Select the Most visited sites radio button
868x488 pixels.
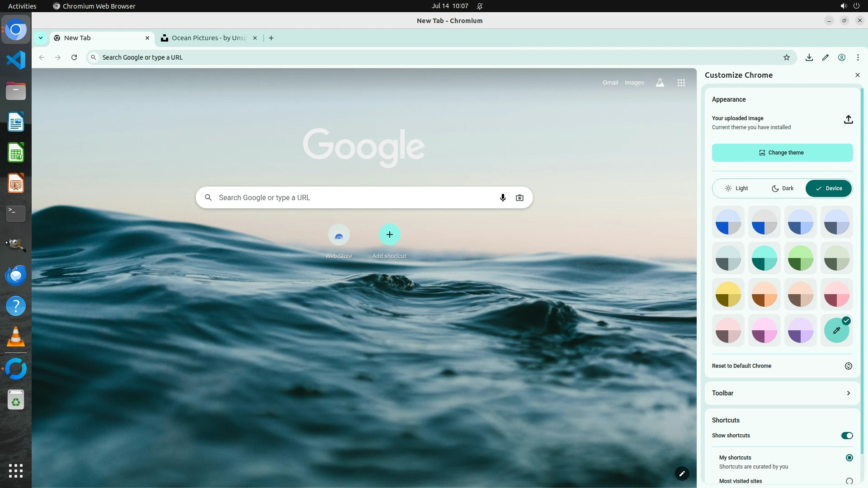click(849, 481)
